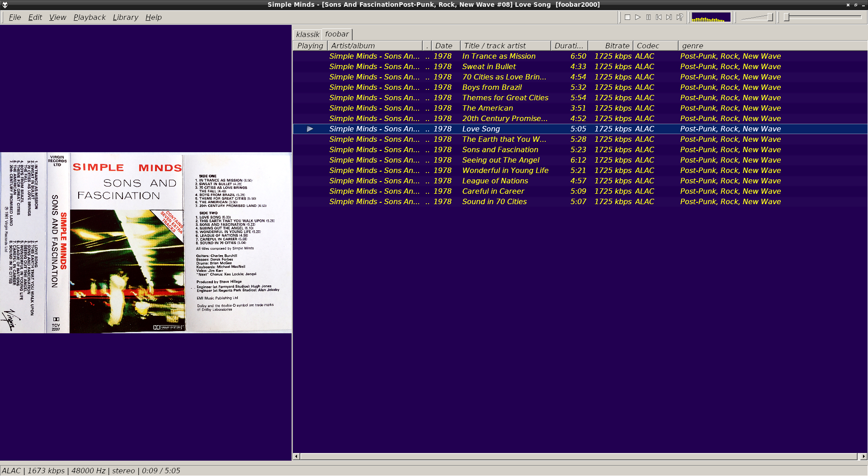
Task: Stop playback with the Stop button
Action: 627,17
